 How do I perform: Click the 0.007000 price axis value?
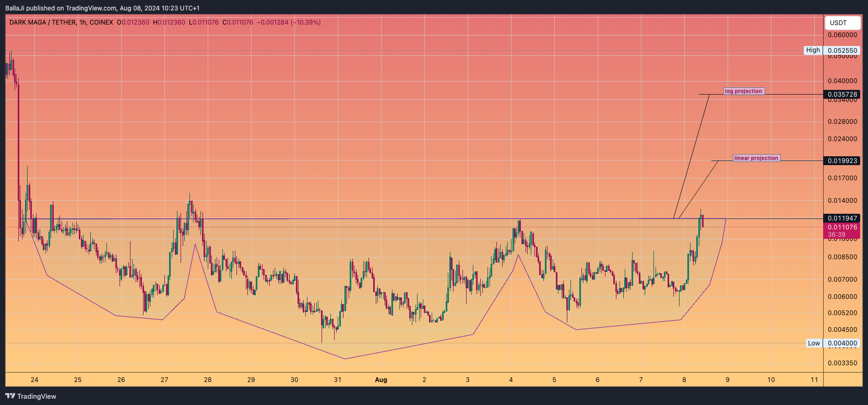point(842,280)
